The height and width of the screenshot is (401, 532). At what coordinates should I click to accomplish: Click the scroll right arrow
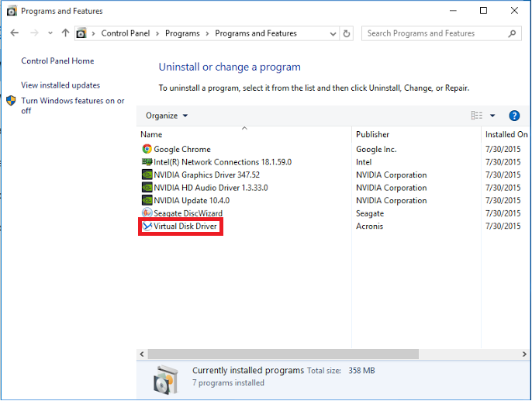(524, 354)
